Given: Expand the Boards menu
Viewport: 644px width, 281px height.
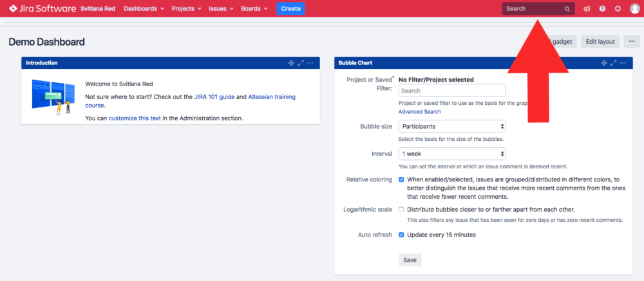Looking at the screenshot, I should 254,8.
